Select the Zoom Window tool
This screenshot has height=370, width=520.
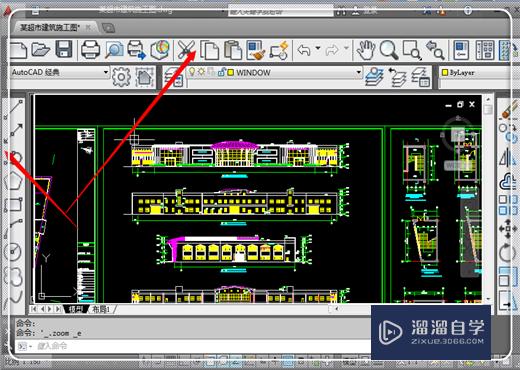point(412,50)
